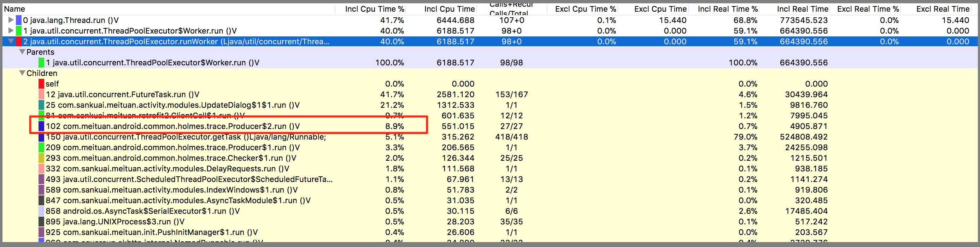The image size is (980, 247).
Task: Sort by Excl Real Time % column
Action: click(868, 9)
